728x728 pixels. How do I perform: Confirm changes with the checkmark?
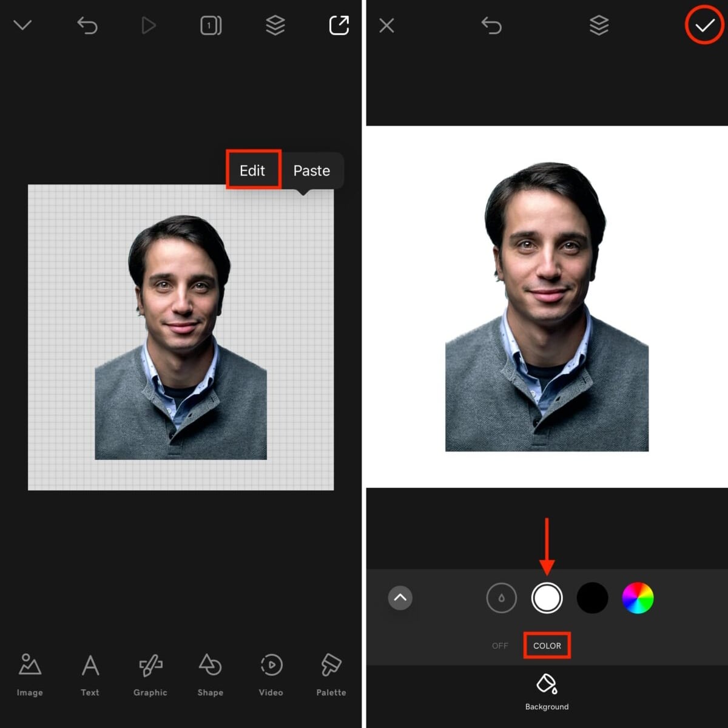[x=704, y=25]
